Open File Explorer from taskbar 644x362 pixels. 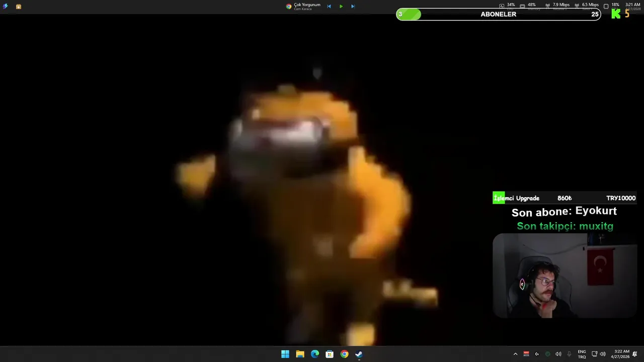coord(300,354)
